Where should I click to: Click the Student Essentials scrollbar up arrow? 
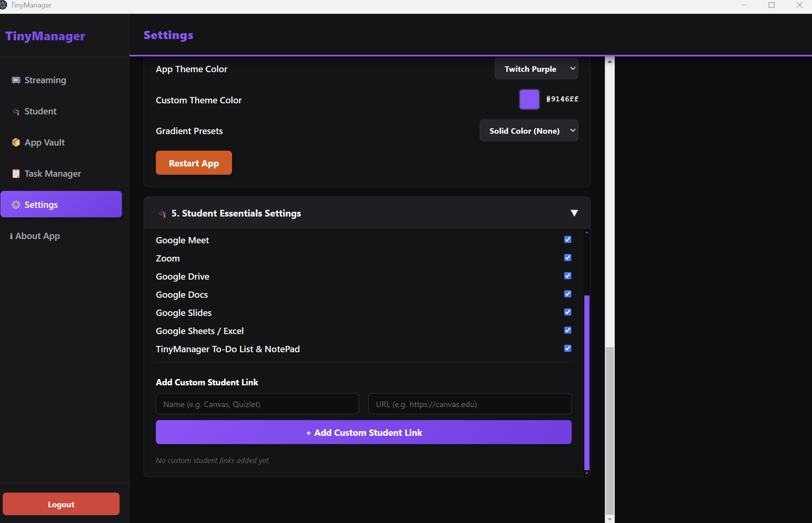587,232
